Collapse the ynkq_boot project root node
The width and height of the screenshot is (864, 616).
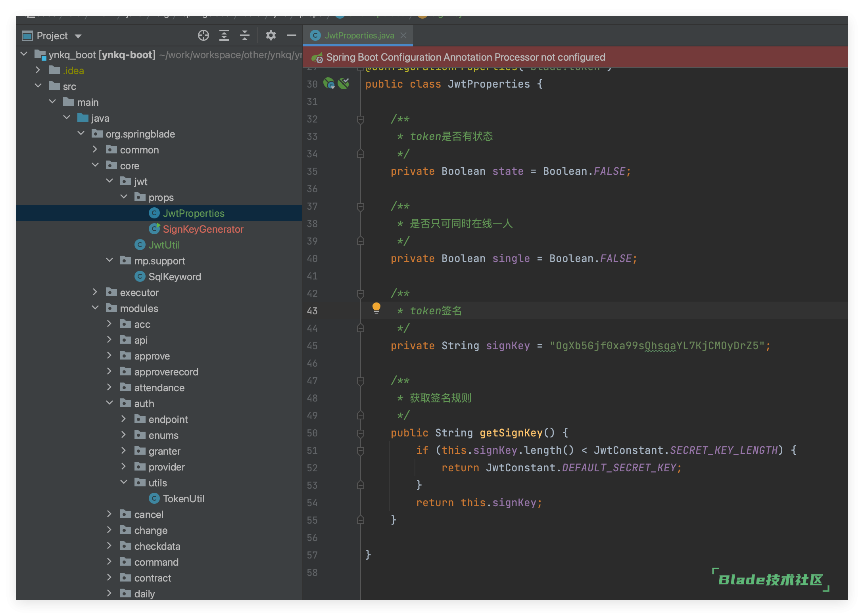point(24,54)
